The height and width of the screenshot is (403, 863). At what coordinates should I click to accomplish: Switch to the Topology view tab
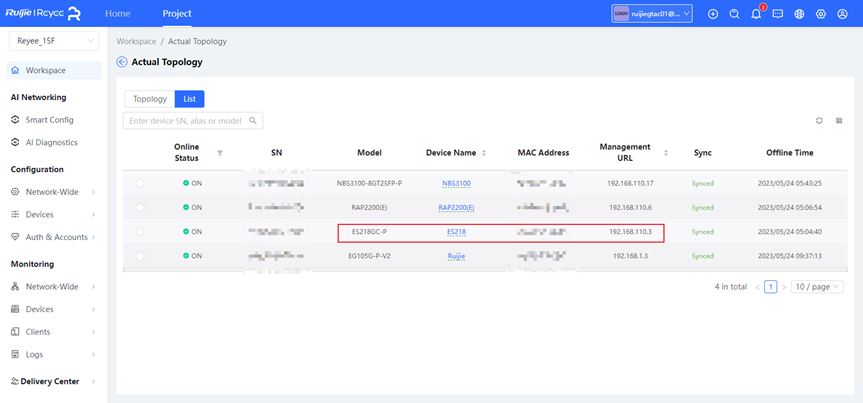[x=150, y=99]
